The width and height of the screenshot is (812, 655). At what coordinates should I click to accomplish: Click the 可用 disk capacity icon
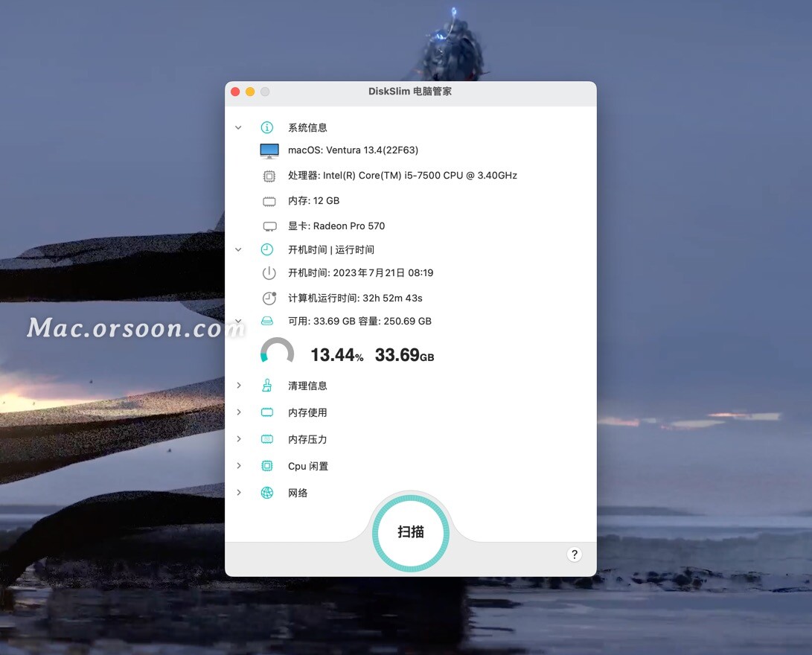click(x=269, y=321)
